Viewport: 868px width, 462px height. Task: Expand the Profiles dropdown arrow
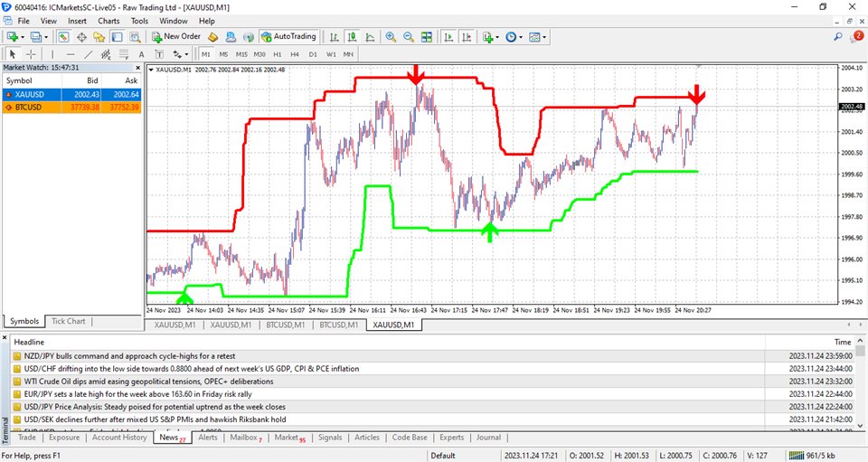click(46, 38)
